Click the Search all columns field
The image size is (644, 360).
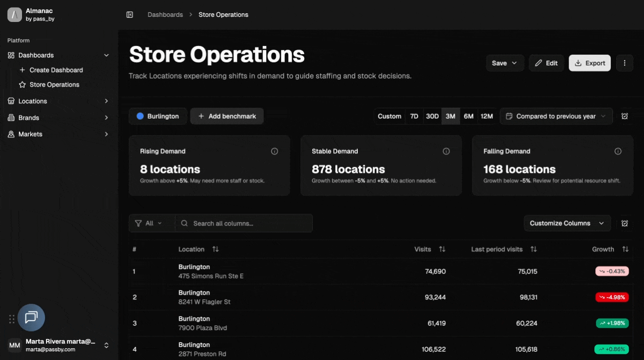coord(244,223)
